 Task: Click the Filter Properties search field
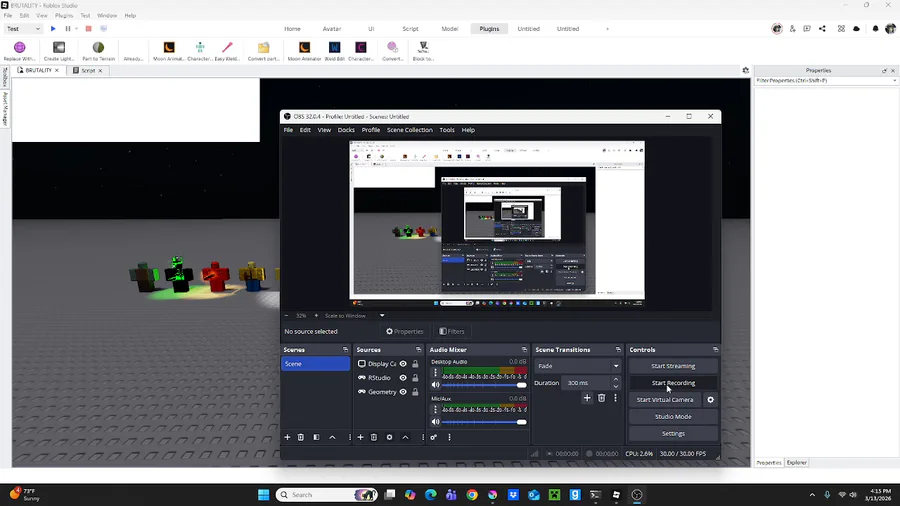tap(825, 81)
